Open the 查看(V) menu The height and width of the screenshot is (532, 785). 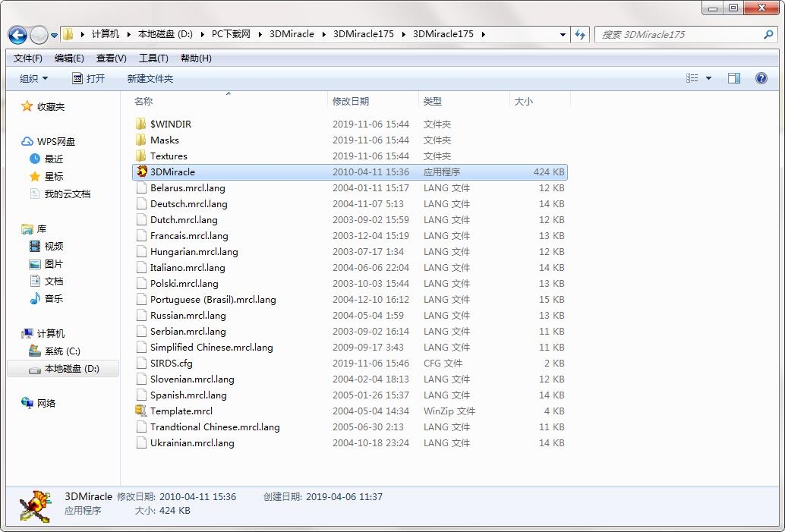111,58
